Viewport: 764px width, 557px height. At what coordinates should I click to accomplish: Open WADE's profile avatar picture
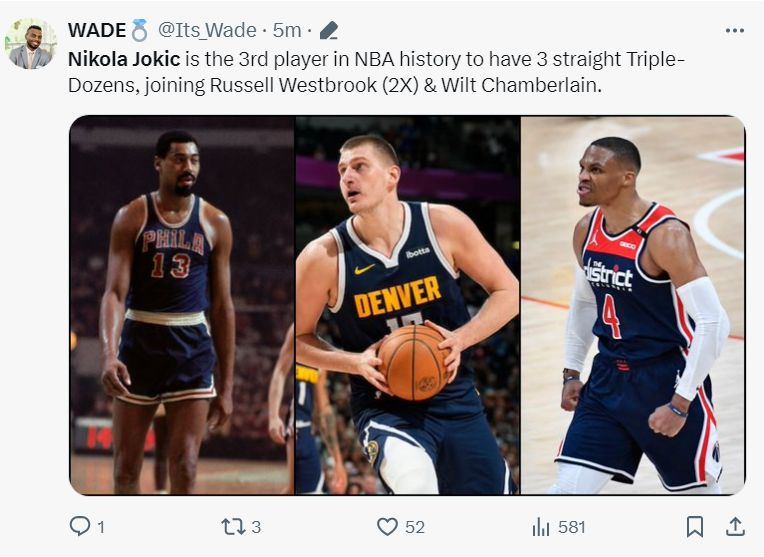pos(31,44)
